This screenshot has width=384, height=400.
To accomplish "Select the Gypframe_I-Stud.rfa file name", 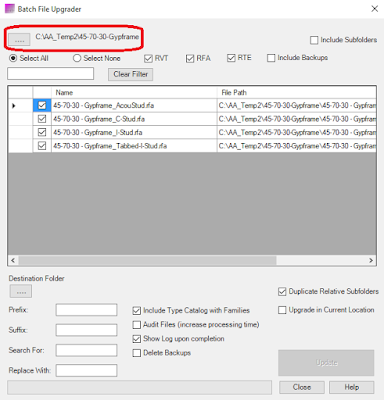I will point(98,132).
